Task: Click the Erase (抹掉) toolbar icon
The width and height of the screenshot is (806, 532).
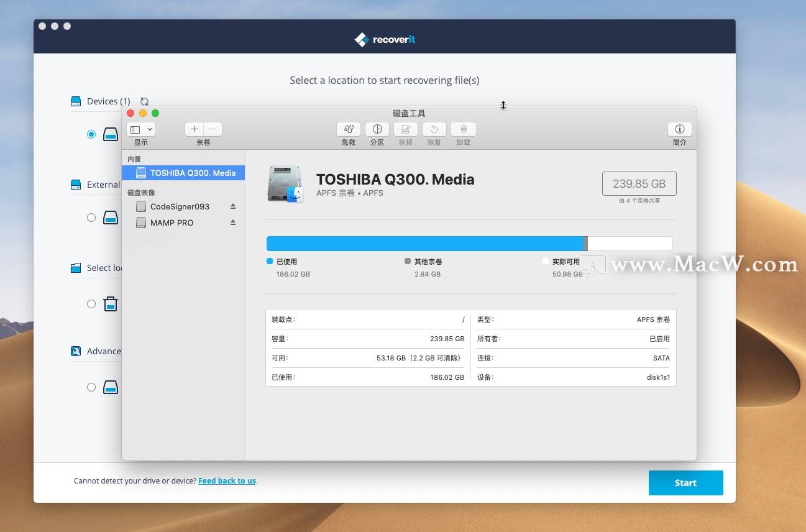Action: 406,129
